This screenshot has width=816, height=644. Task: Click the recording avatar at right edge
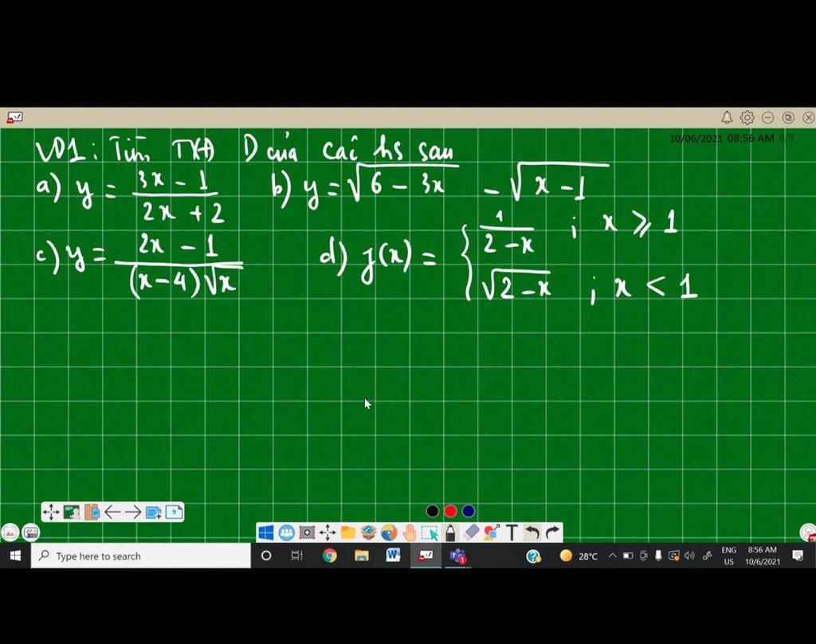[x=808, y=532]
